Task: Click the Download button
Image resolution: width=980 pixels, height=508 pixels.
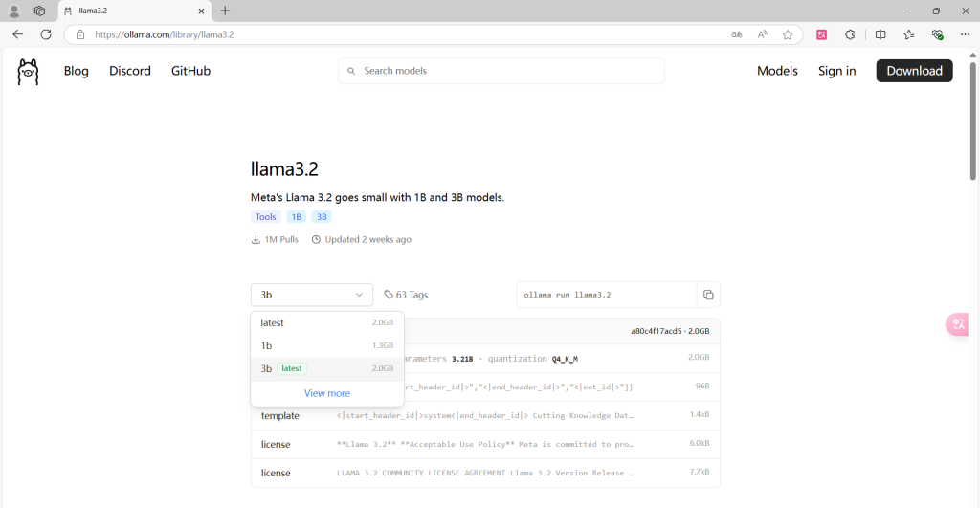Action: click(914, 71)
